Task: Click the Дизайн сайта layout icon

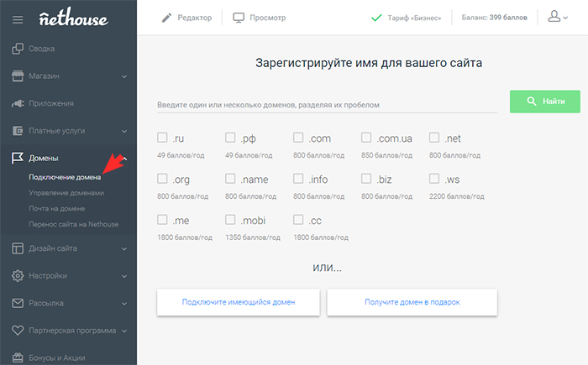Action: [18, 248]
